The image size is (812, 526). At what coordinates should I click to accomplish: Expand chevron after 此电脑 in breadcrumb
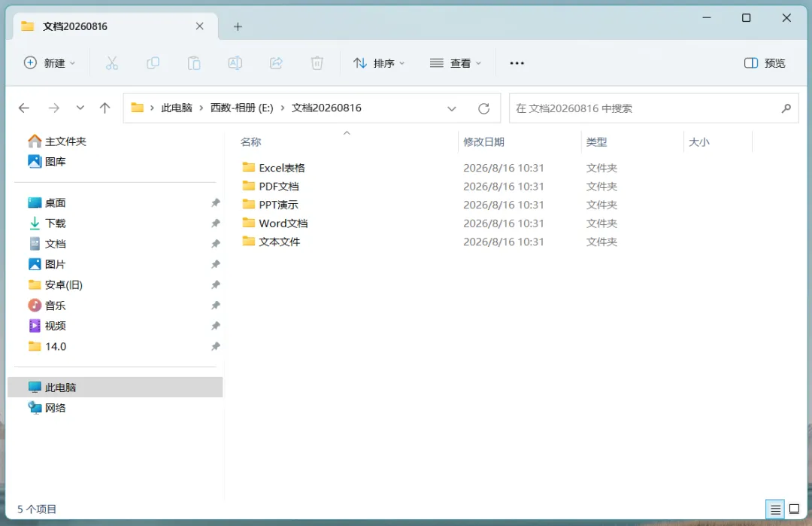coord(201,108)
